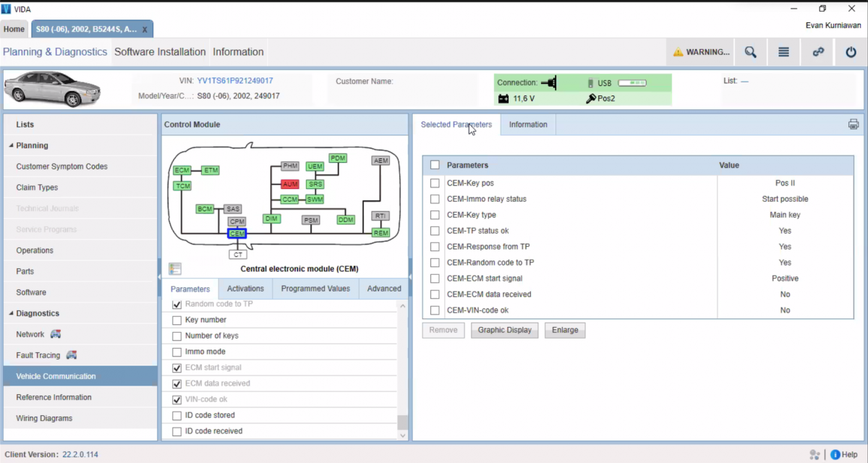This screenshot has height=463, width=868.
Task: Click the connection link icon in toolbar
Action: click(x=818, y=52)
